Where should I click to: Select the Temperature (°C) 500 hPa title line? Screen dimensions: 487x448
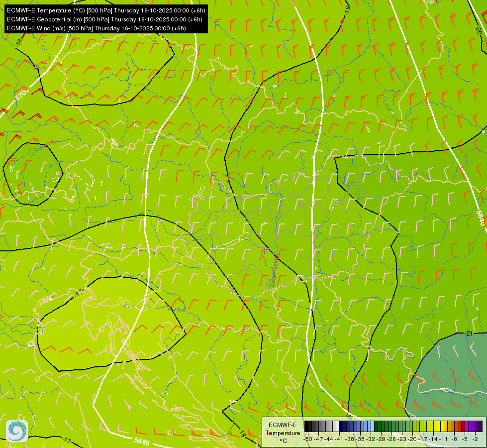tap(106, 10)
